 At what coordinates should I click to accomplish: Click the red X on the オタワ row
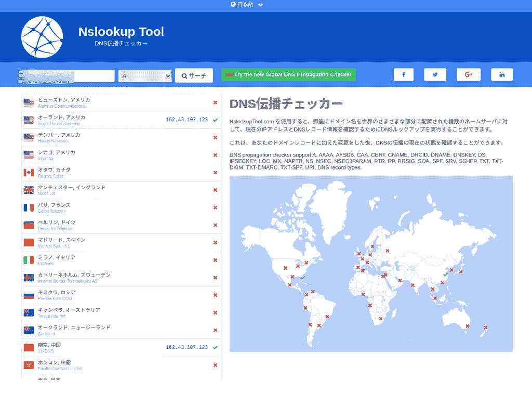coord(215,173)
